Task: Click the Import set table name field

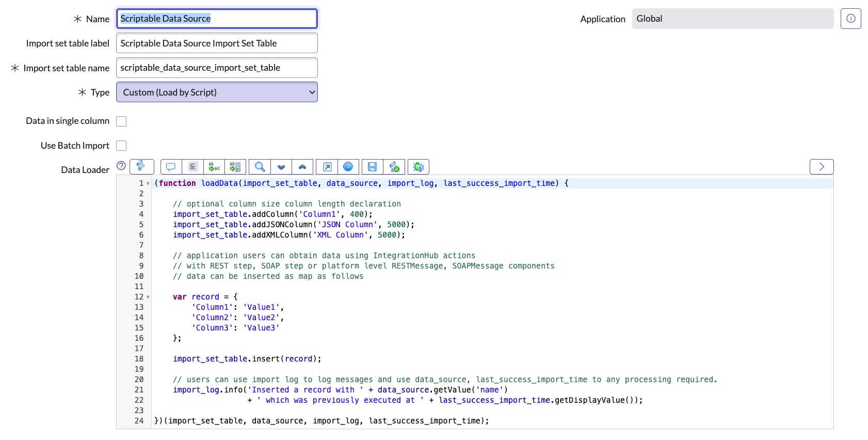Action: pos(217,68)
